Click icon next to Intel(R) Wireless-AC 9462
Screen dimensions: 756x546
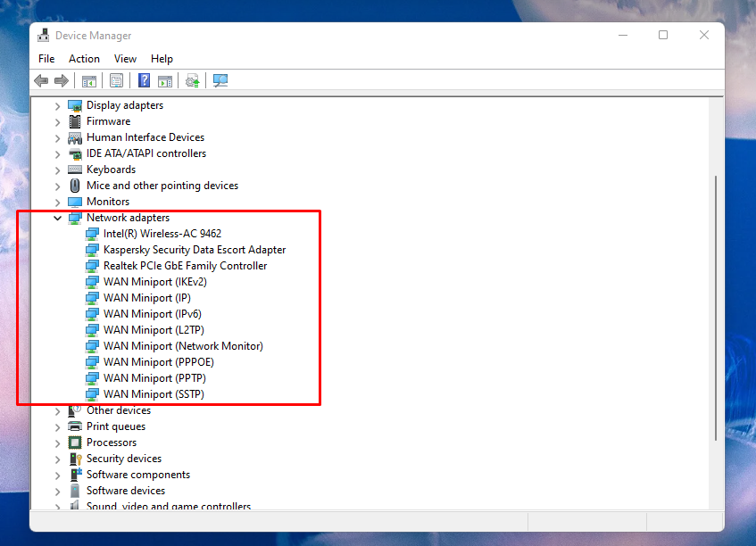point(92,235)
